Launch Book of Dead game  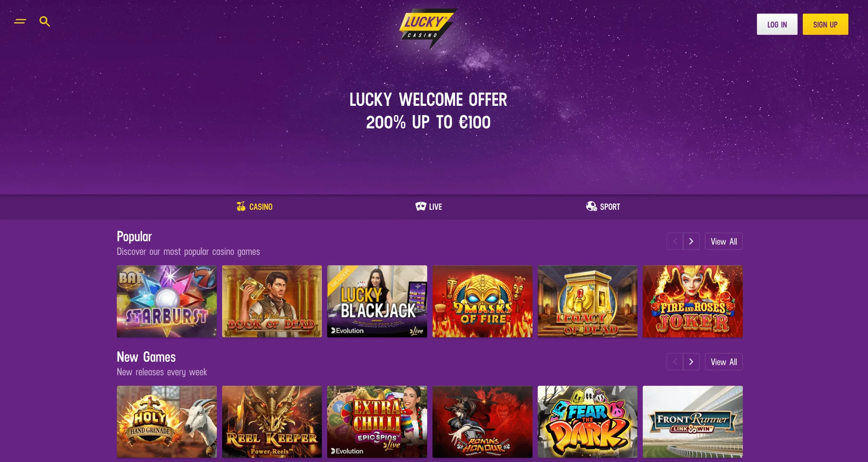[272, 301]
